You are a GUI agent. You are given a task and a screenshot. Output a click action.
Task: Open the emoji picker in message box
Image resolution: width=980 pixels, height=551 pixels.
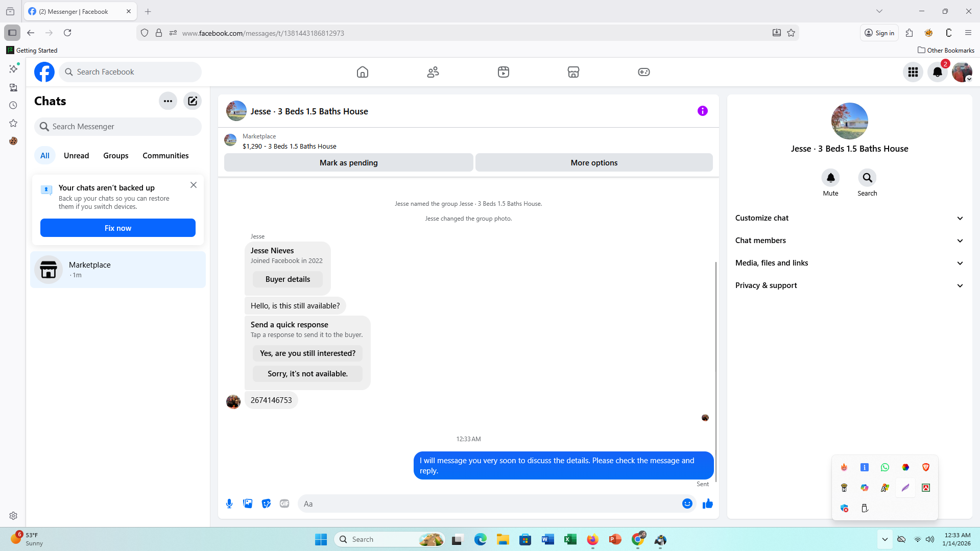[687, 504]
